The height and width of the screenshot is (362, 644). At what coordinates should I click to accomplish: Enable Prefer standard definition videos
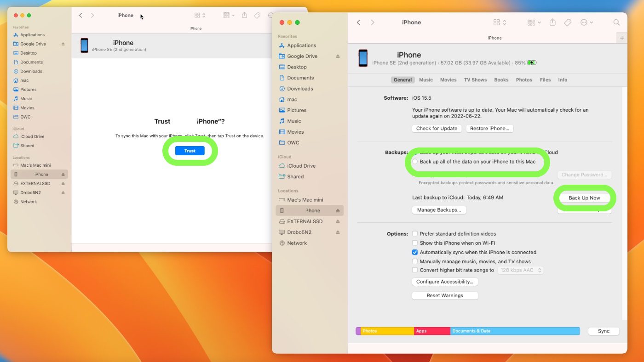click(x=415, y=234)
